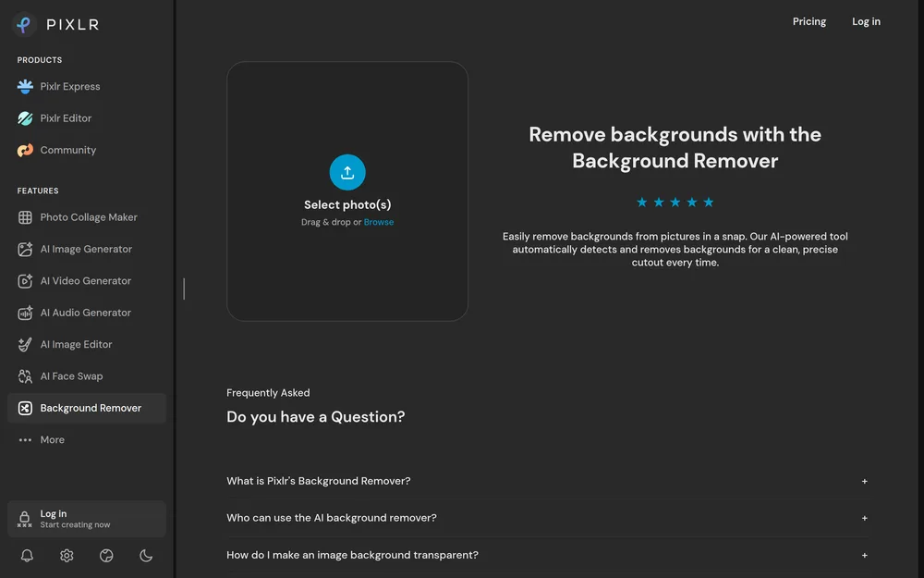Expand 'How do I make an image background transparent?'

tap(547, 555)
